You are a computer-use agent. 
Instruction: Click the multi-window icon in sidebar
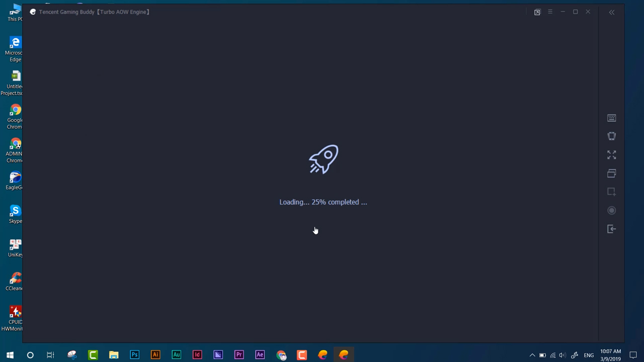pyautogui.click(x=611, y=173)
